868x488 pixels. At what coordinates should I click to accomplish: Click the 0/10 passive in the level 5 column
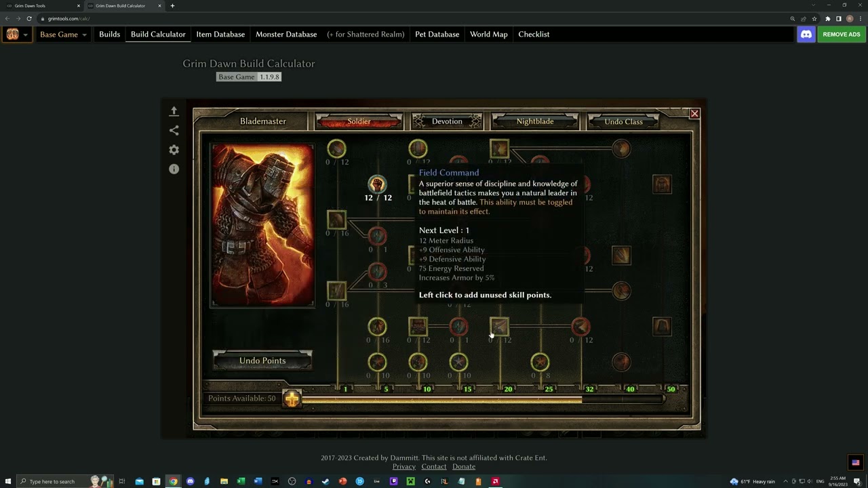(x=377, y=362)
